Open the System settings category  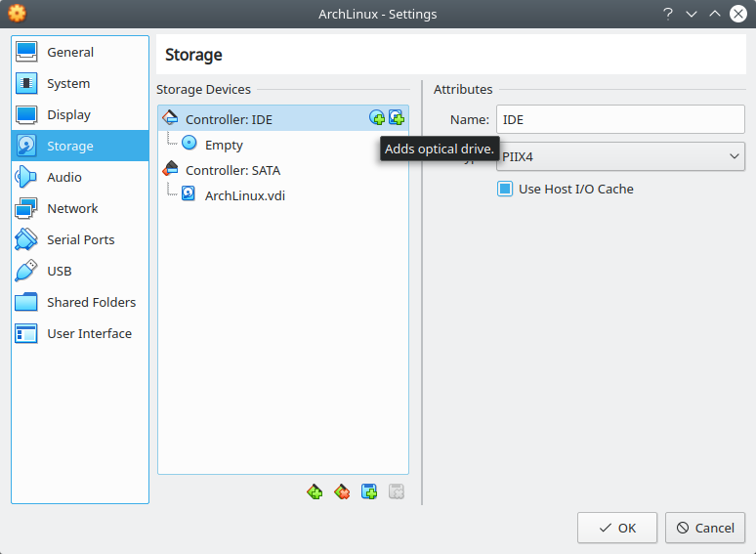[80, 83]
